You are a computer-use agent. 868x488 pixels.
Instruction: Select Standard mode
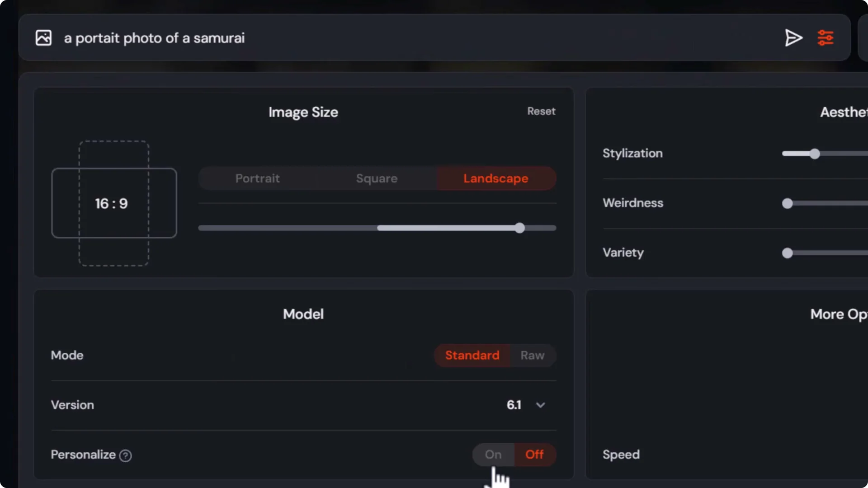click(472, 356)
